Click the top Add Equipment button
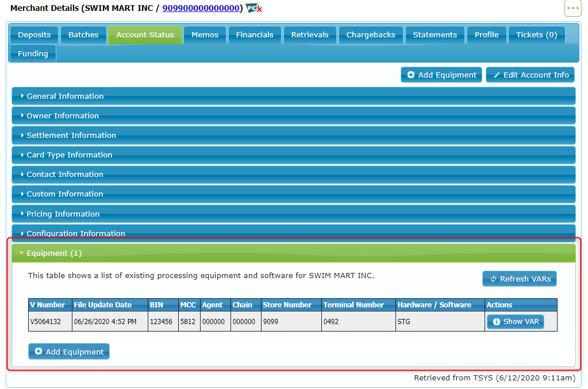Image resolution: width=588 pixels, height=389 pixels. [x=441, y=75]
